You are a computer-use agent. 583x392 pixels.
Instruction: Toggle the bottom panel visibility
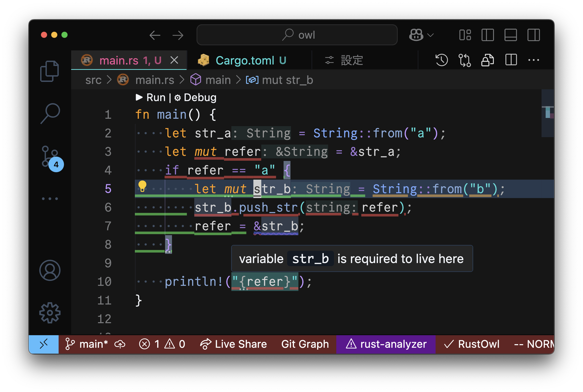click(x=511, y=35)
